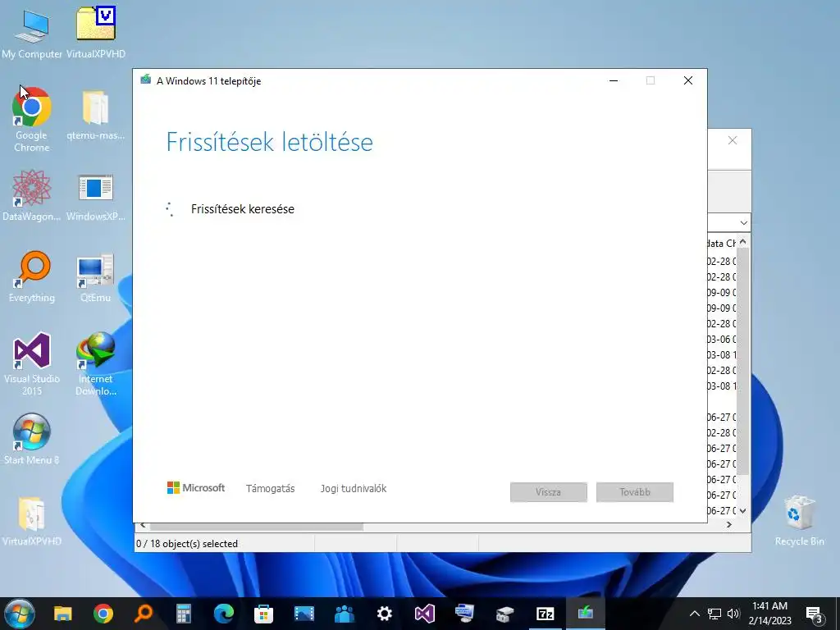Image resolution: width=840 pixels, height=630 pixels.
Task: Switch to 7-Zip in the taskbar
Action: click(545, 614)
